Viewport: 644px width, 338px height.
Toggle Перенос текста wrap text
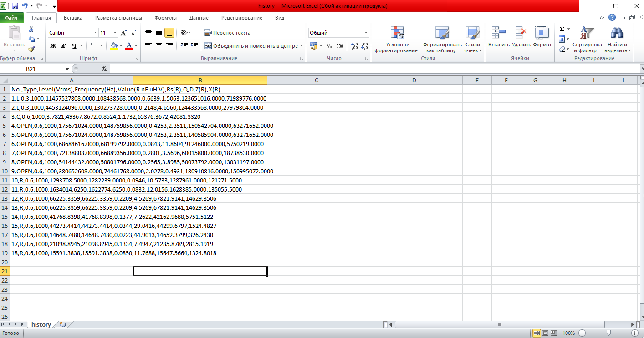(227, 33)
